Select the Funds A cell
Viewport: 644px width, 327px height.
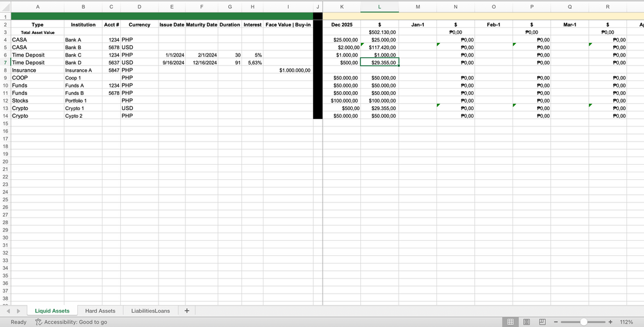click(83, 86)
